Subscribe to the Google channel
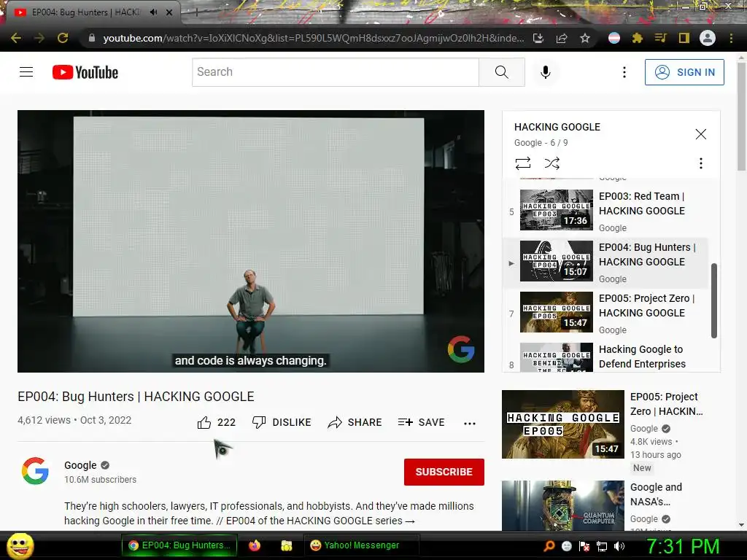Screen dimensions: 747x560 click(x=444, y=472)
